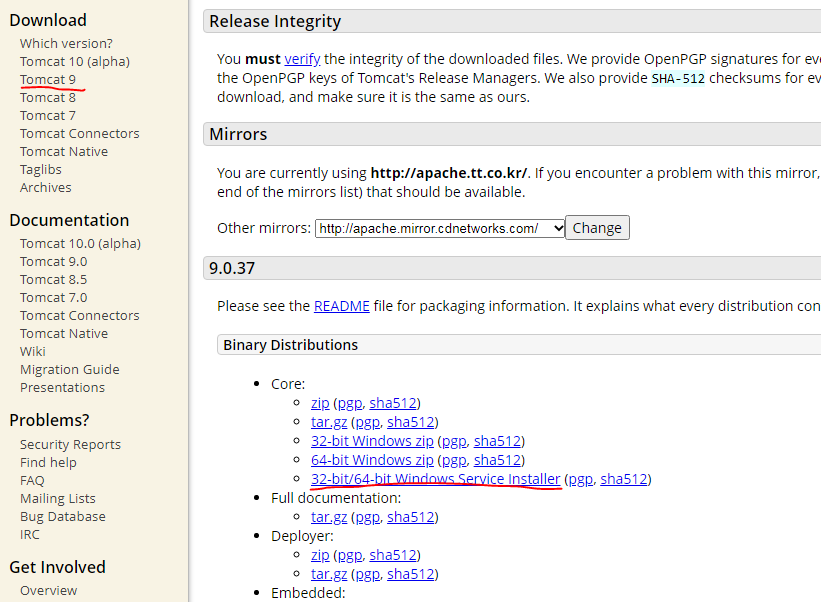The height and width of the screenshot is (602, 821).
Task: Open pgp for 32-bit Windows zip
Action: point(454,441)
